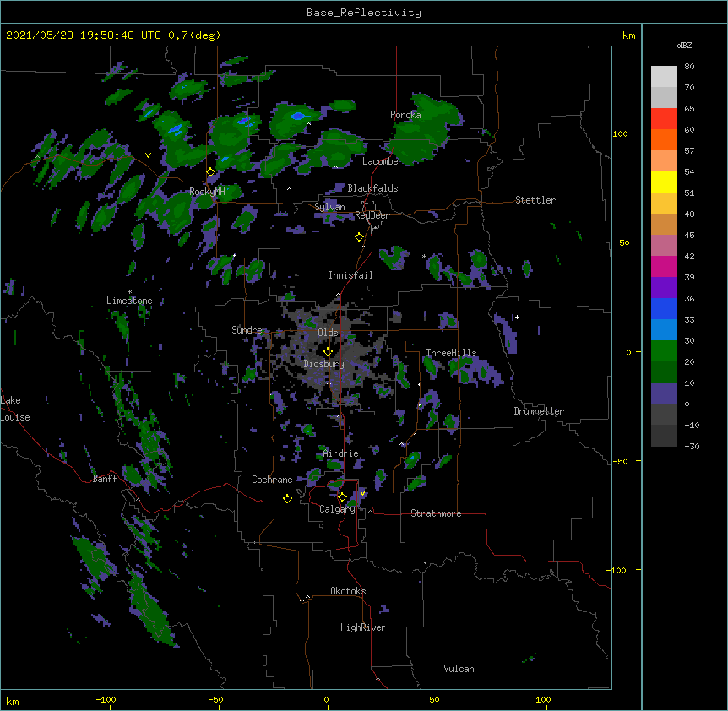
Task: Click the km unit label at bottom left
Action: pyautogui.click(x=13, y=701)
